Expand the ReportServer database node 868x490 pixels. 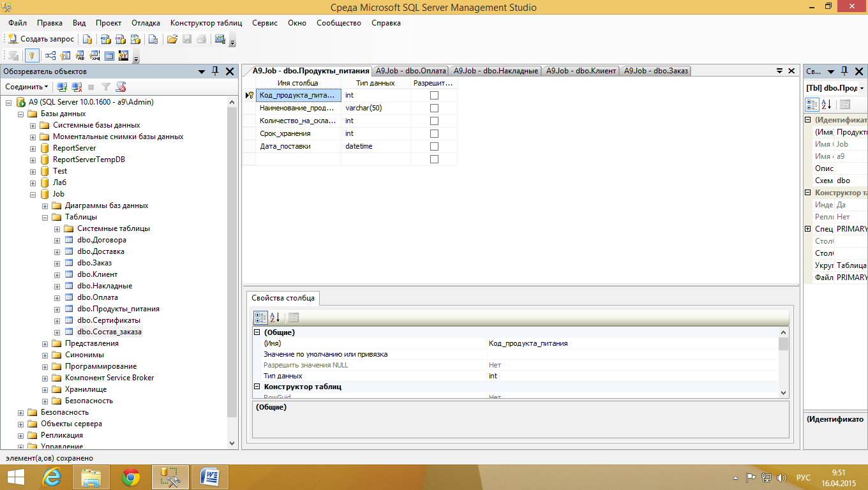click(x=33, y=148)
